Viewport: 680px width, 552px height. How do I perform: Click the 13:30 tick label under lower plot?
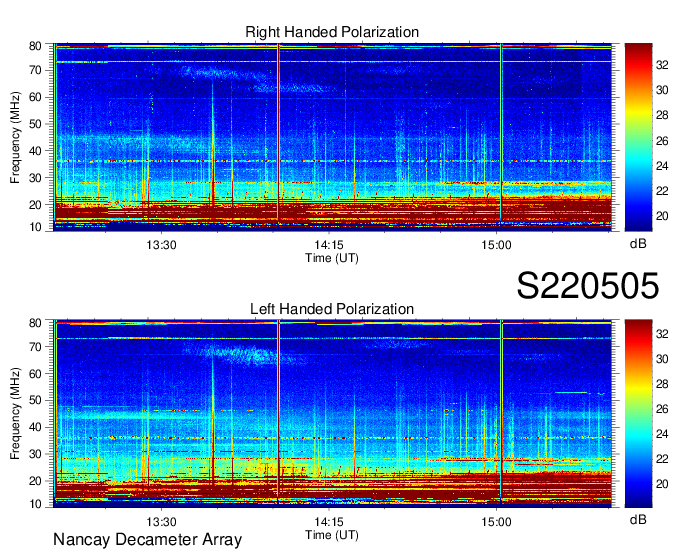(161, 522)
